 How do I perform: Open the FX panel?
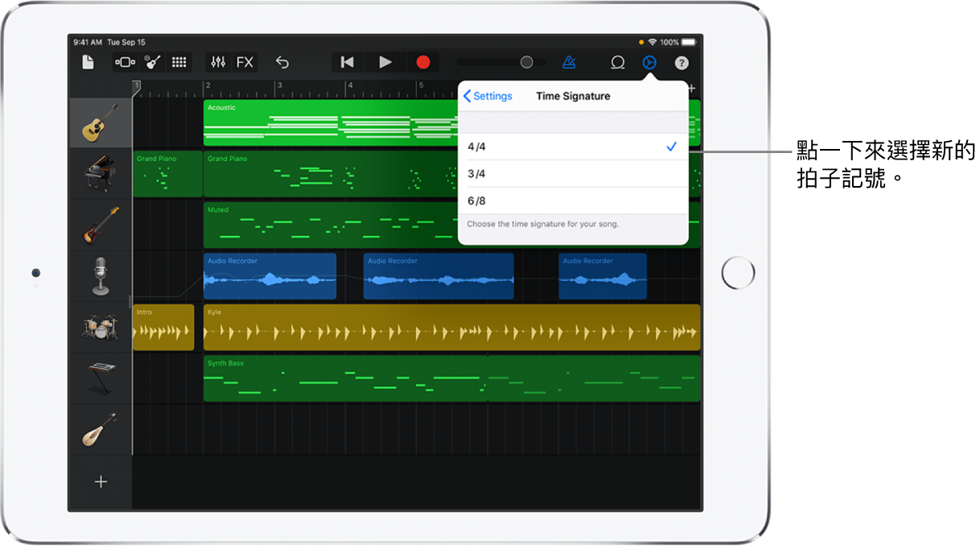(245, 62)
